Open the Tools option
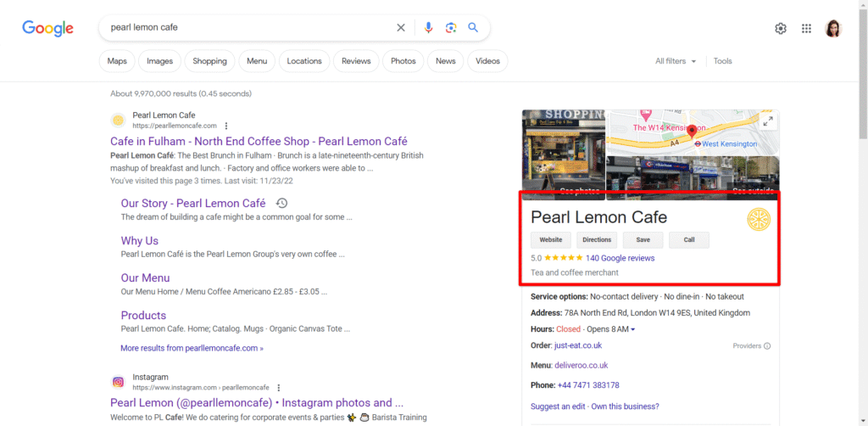Viewport: 868px width, 426px height. point(722,61)
